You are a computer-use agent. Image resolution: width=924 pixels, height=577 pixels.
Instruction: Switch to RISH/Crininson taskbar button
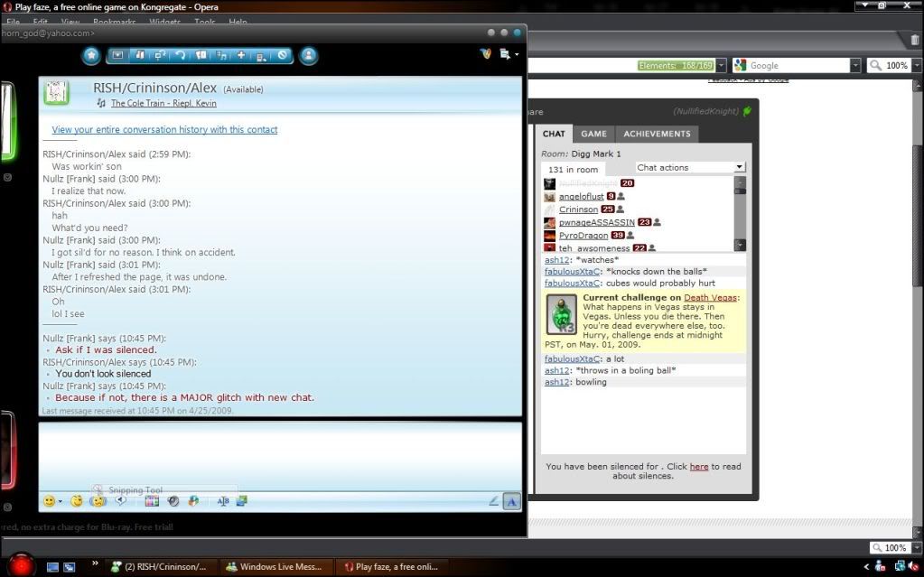(161, 566)
